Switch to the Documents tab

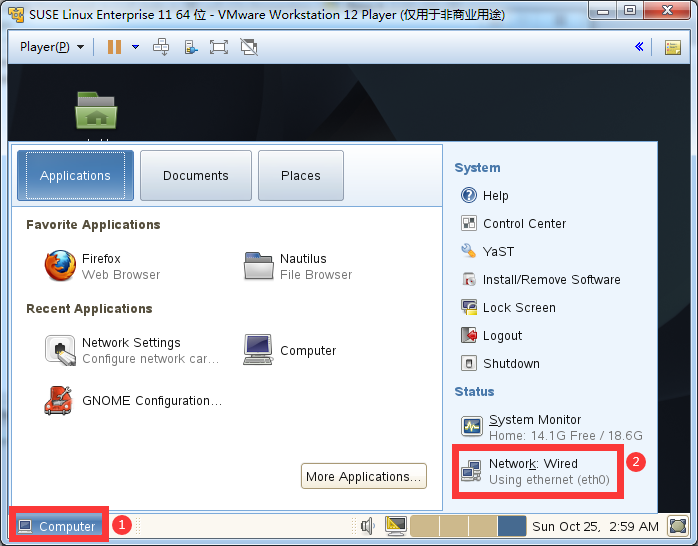click(x=196, y=175)
